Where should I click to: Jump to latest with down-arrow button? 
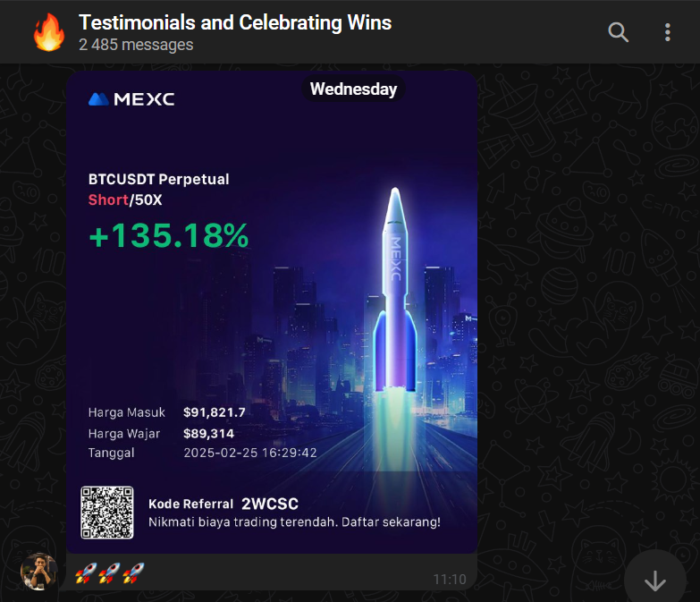click(655, 580)
